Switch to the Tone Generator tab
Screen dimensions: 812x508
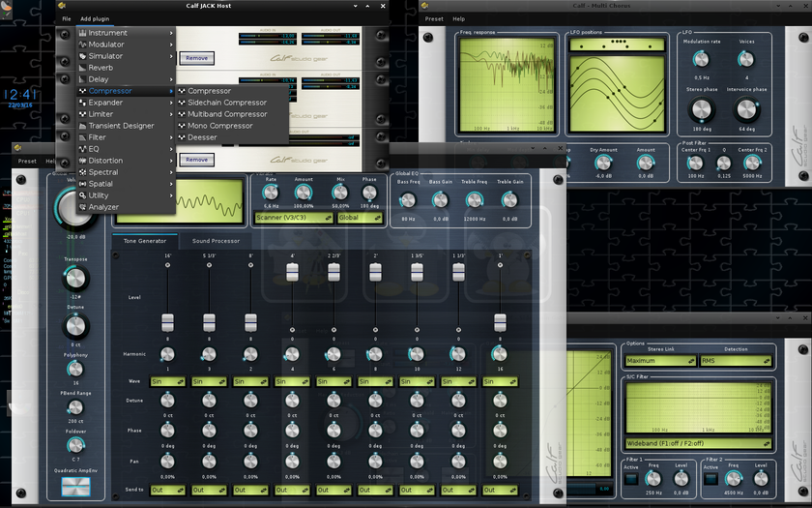pos(145,241)
